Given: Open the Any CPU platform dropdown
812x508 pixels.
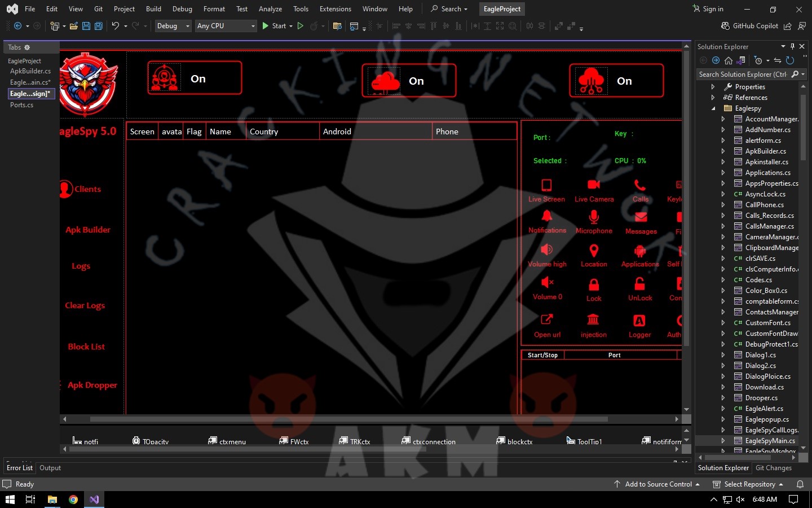Looking at the screenshot, I should [226, 26].
